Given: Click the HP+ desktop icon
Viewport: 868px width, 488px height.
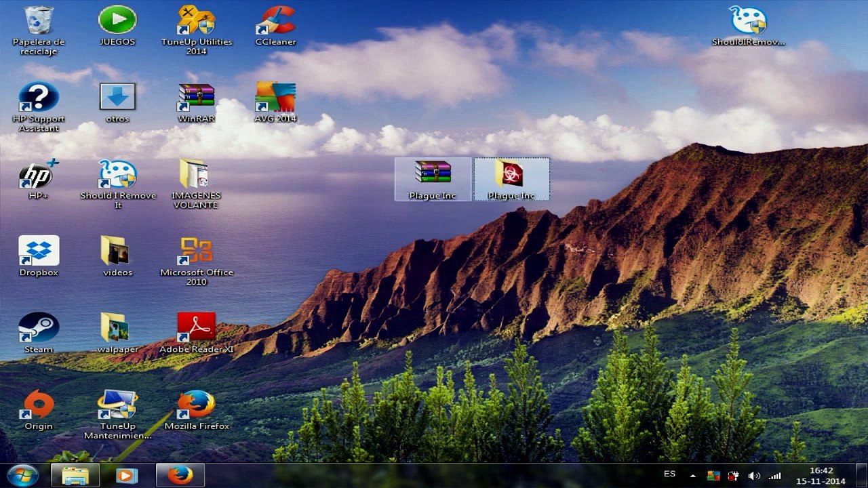Looking at the screenshot, I should (x=39, y=180).
